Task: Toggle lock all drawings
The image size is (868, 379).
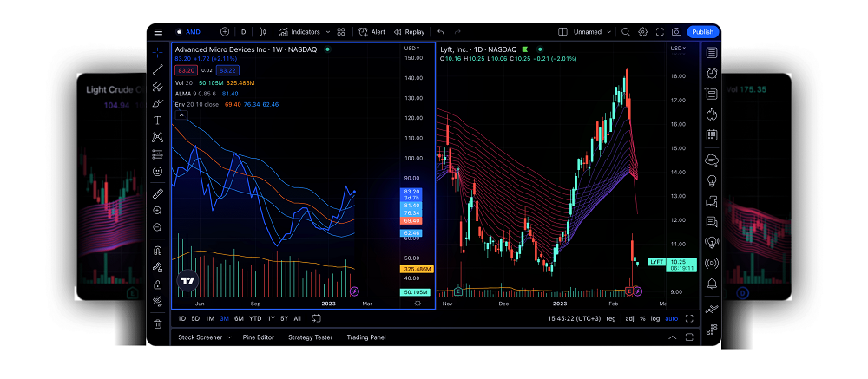Action: (x=158, y=284)
